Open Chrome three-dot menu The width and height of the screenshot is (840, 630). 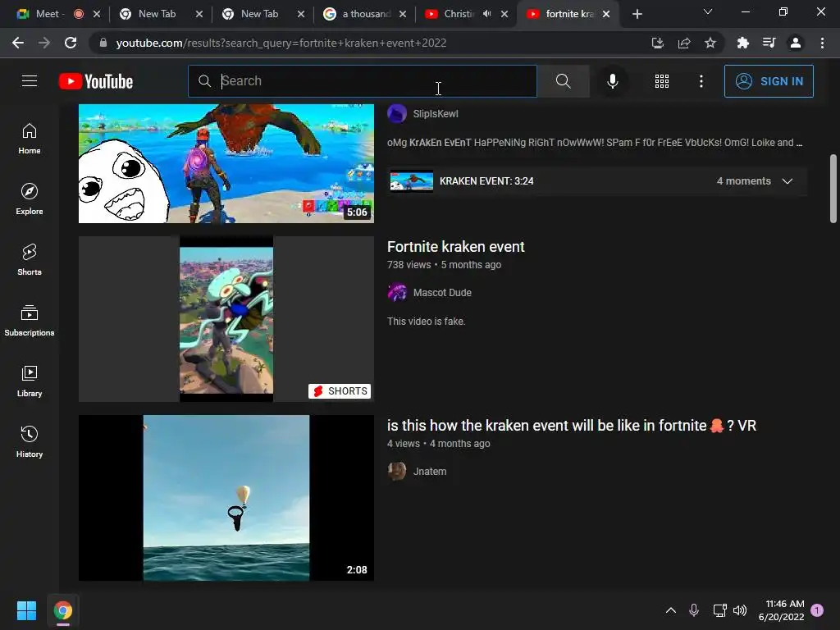[x=822, y=43]
